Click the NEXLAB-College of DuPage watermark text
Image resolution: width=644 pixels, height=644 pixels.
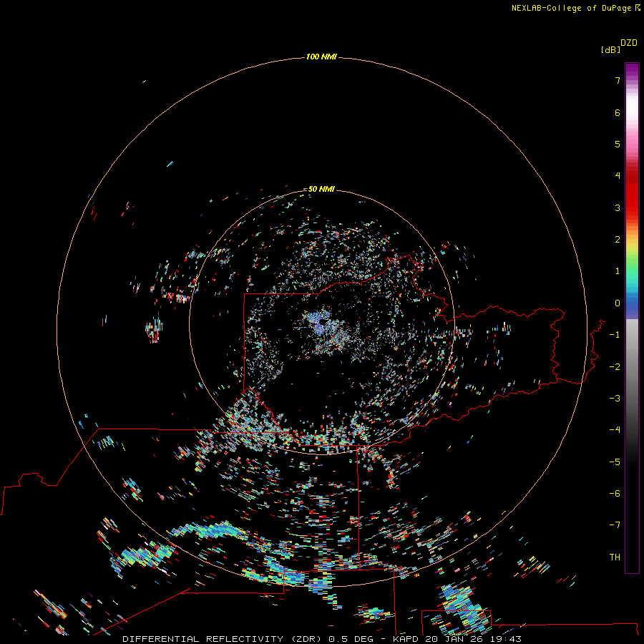tap(575, 8)
